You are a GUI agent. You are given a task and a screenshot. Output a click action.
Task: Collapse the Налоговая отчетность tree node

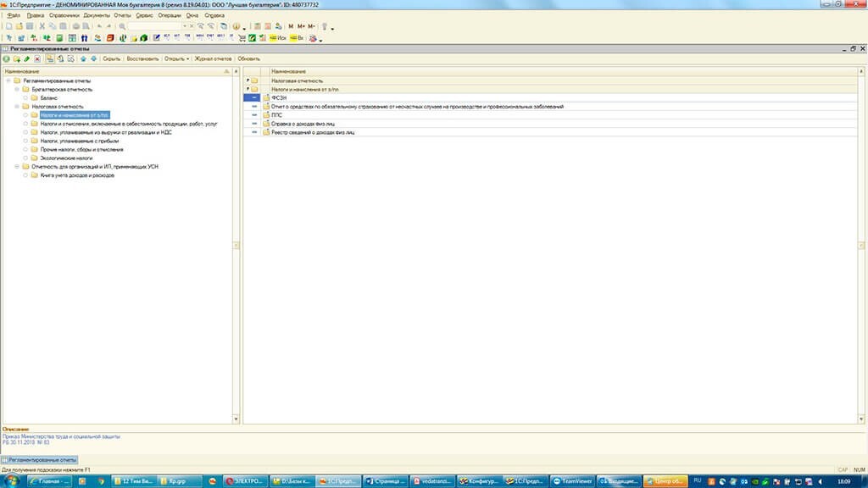pyautogui.click(x=17, y=106)
